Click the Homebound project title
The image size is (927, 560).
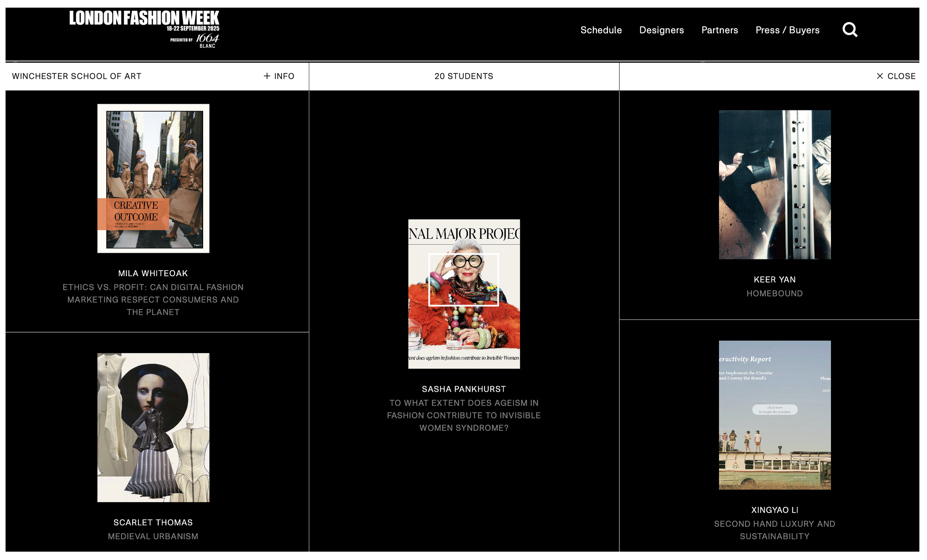tap(775, 294)
